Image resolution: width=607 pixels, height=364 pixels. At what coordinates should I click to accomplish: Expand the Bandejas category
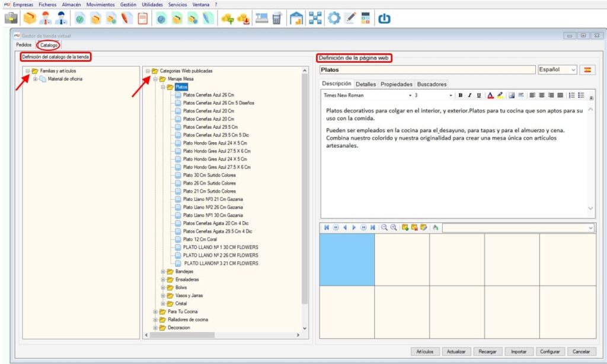pyautogui.click(x=163, y=272)
